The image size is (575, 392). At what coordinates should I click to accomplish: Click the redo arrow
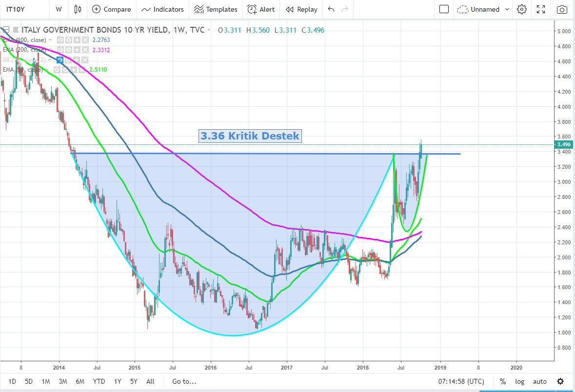[x=345, y=9]
